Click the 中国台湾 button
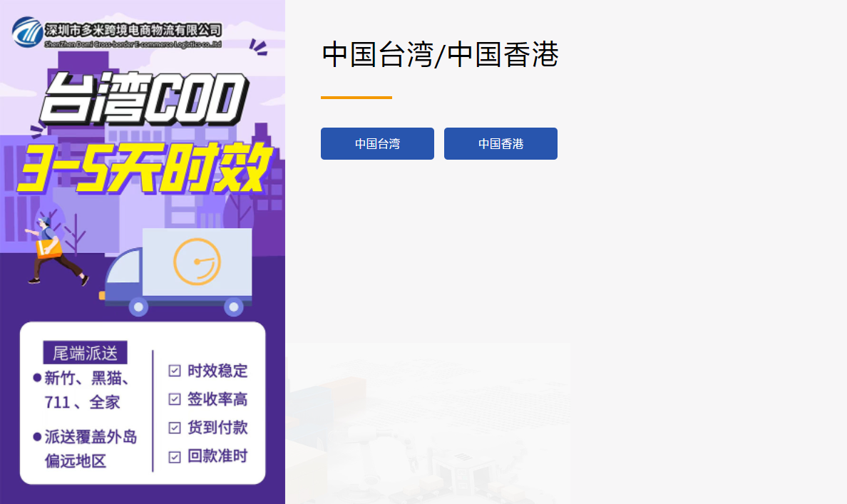The width and height of the screenshot is (847, 504). point(377,144)
